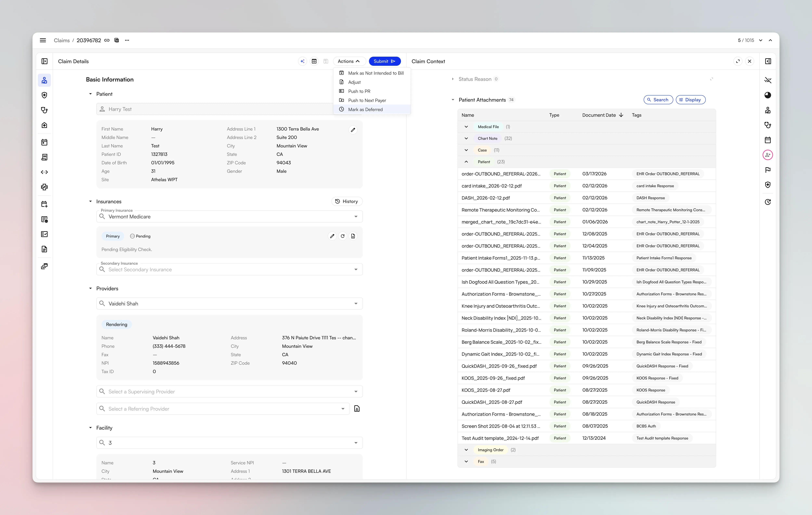Click the Harry Test patient search field

tap(229, 109)
